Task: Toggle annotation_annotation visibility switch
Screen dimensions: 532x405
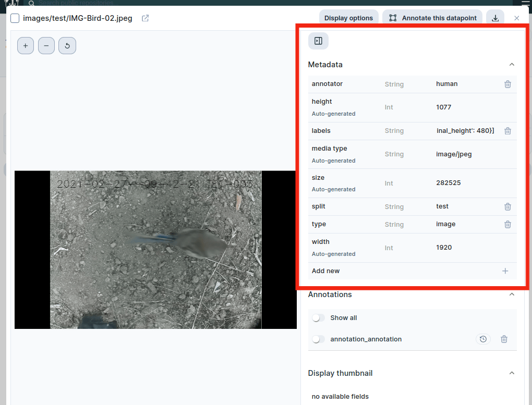Action: pyautogui.click(x=318, y=339)
